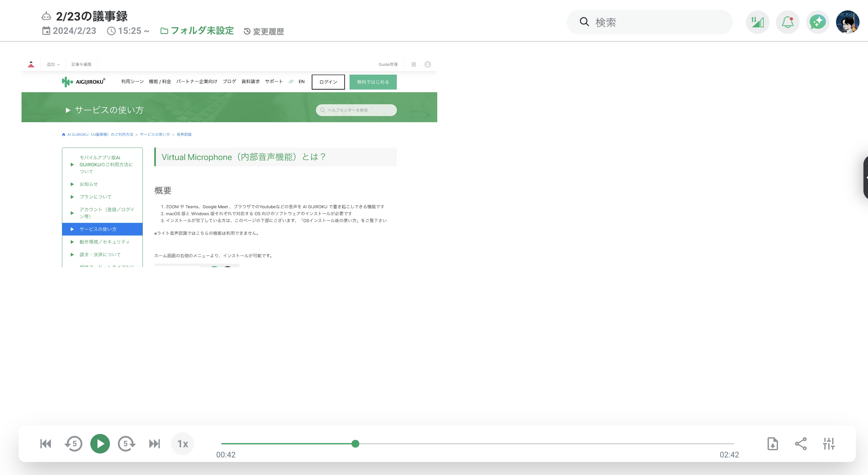
Task: Play the recording
Action: pos(100,444)
